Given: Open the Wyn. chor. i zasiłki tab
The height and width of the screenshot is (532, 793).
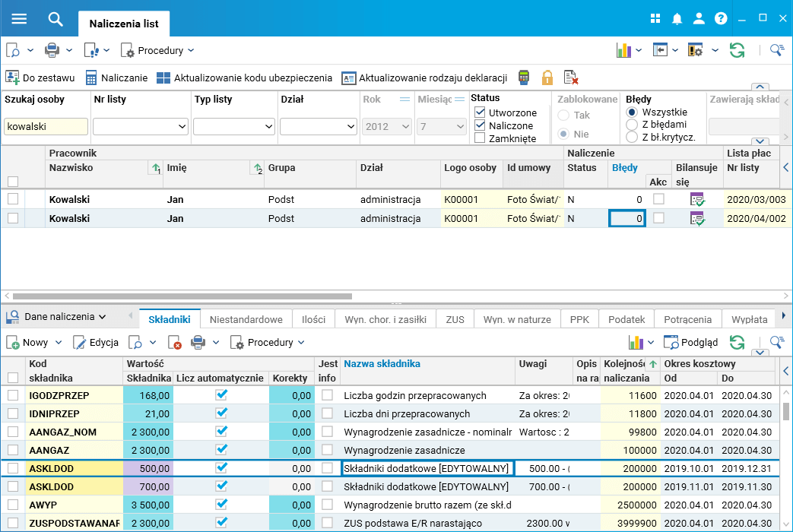Looking at the screenshot, I should 385,319.
